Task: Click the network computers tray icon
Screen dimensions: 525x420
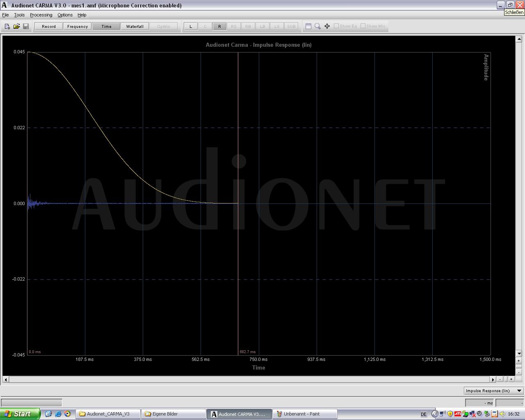Action: coord(443,414)
